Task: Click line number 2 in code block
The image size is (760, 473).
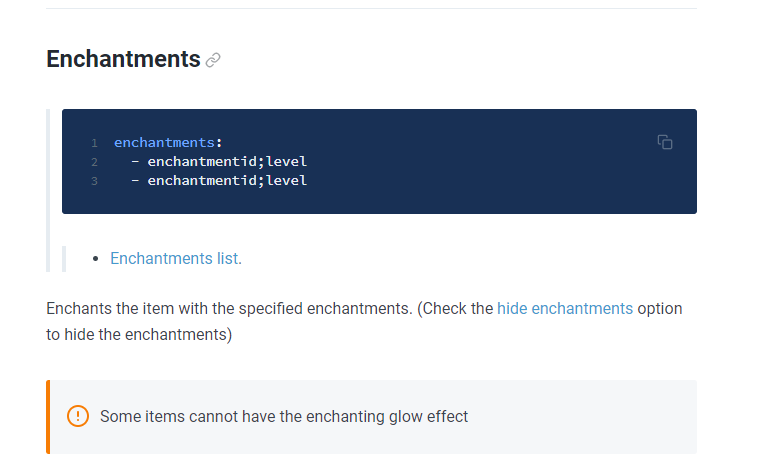Action: 94,162
